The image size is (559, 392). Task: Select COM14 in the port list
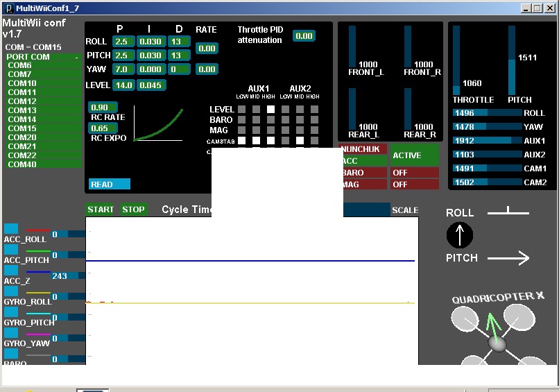click(44, 119)
